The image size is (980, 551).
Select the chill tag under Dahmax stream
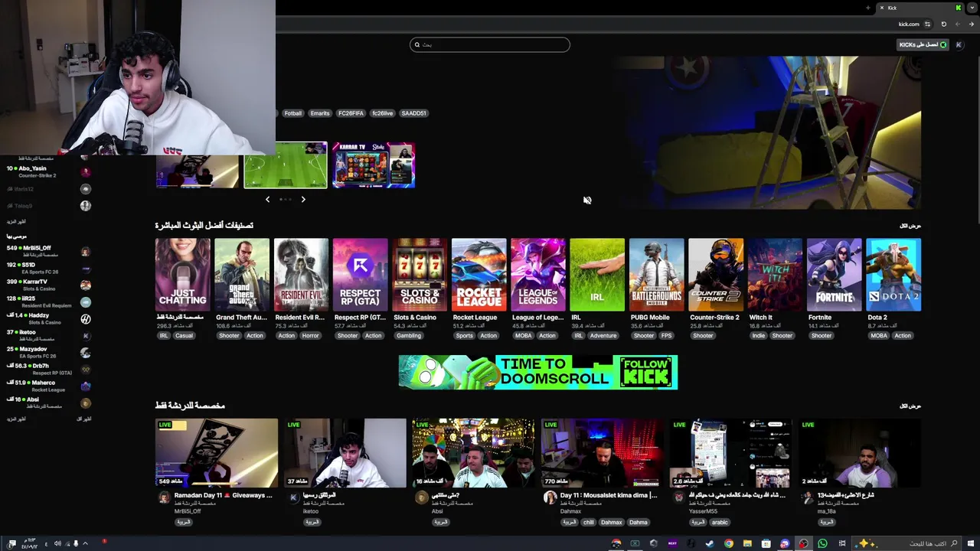pyautogui.click(x=588, y=522)
